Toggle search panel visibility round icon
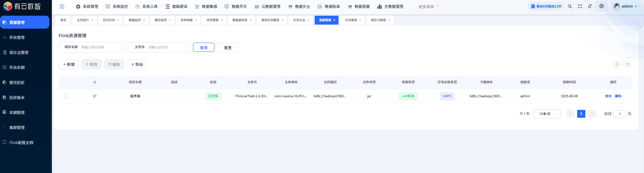The width and height of the screenshot is (644, 173). [617, 64]
